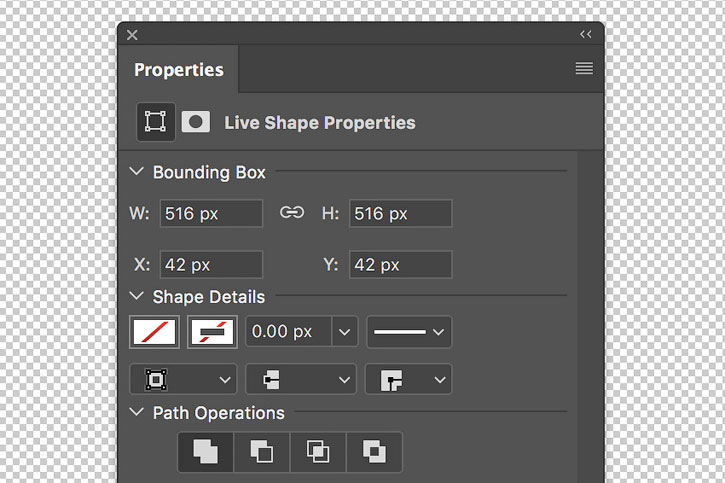Open the shape fill color swatch
This screenshot has height=483, width=725.
154,332
